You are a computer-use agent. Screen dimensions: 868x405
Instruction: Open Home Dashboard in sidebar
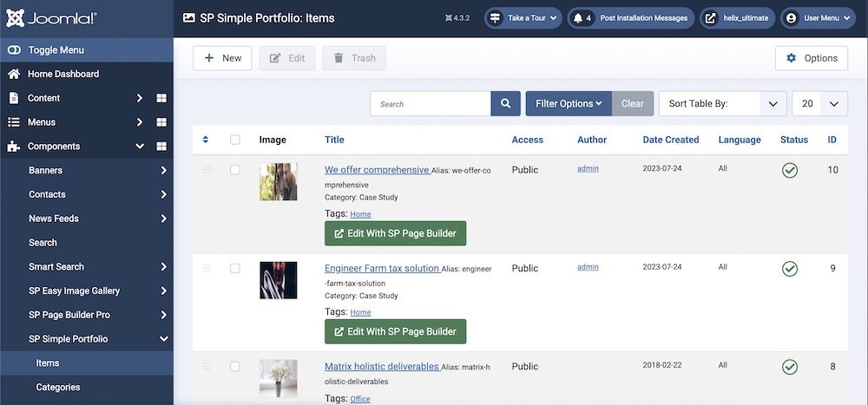[62, 74]
